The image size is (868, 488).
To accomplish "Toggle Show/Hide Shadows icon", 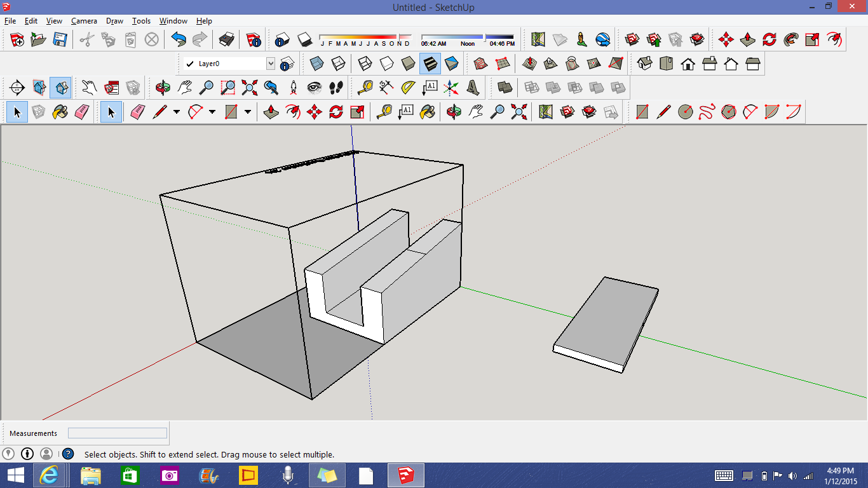I will pyautogui.click(x=304, y=40).
